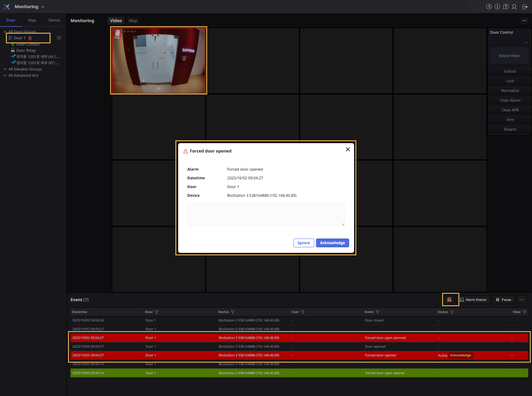Click the logout arrow icon

pos(525,7)
